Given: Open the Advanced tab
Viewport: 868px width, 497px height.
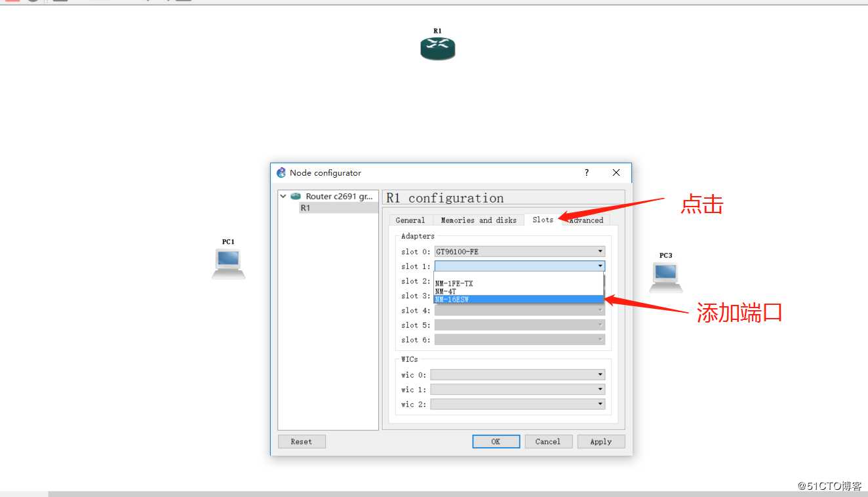Looking at the screenshot, I should (x=585, y=220).
